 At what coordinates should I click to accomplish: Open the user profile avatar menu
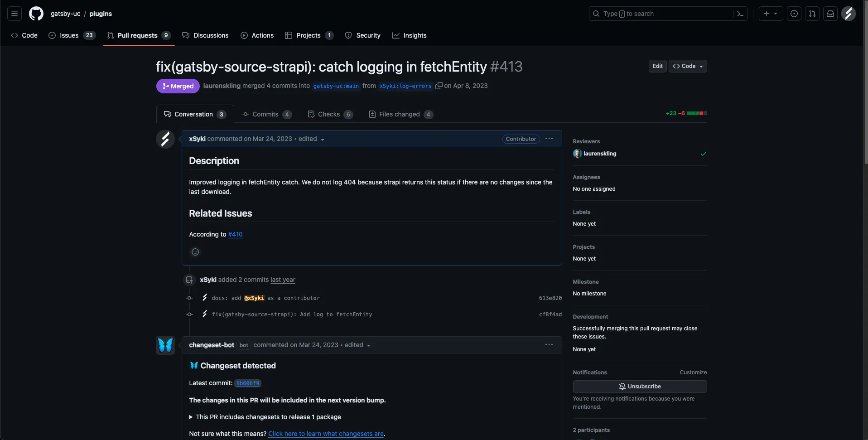pos(849,14)
